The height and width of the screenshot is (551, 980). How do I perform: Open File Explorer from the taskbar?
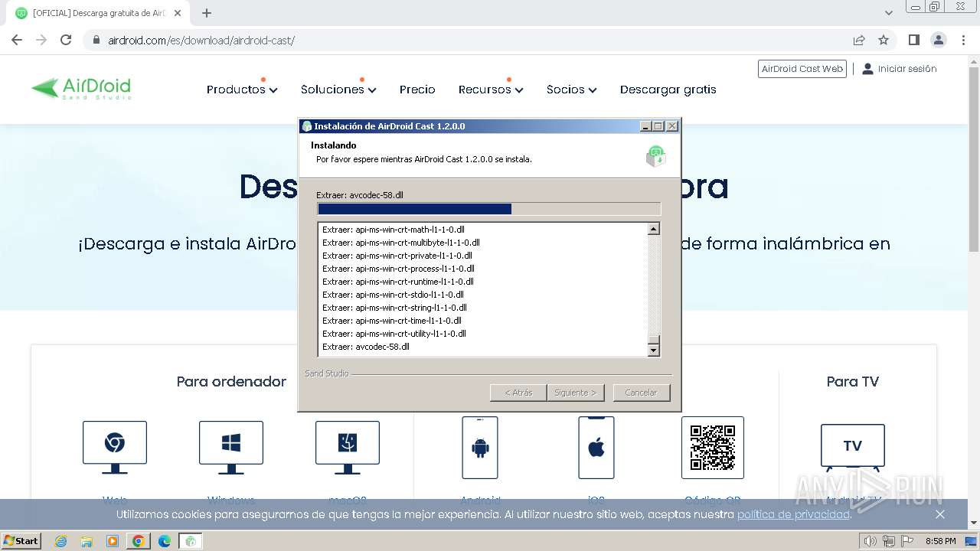tap(87, 541)
